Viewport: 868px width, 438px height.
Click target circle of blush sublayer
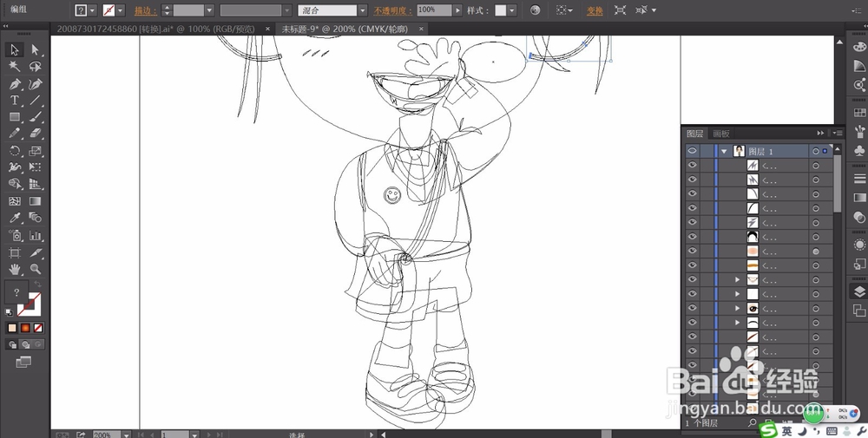(x=815, y=251)
